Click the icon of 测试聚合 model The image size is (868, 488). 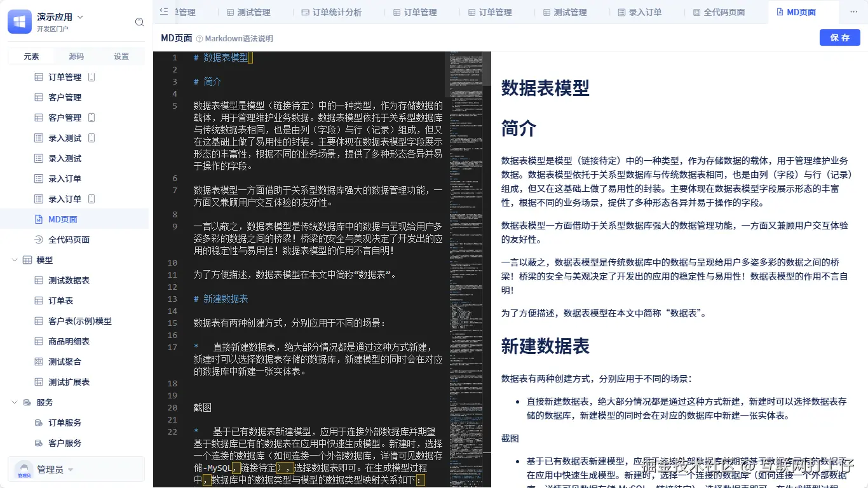tap(37, 362)
